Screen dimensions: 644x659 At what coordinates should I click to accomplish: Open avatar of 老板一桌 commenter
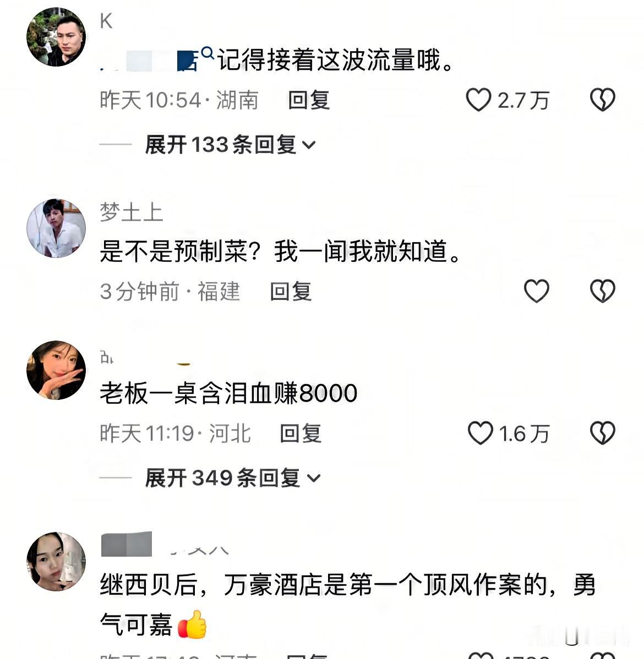point(56,370)
